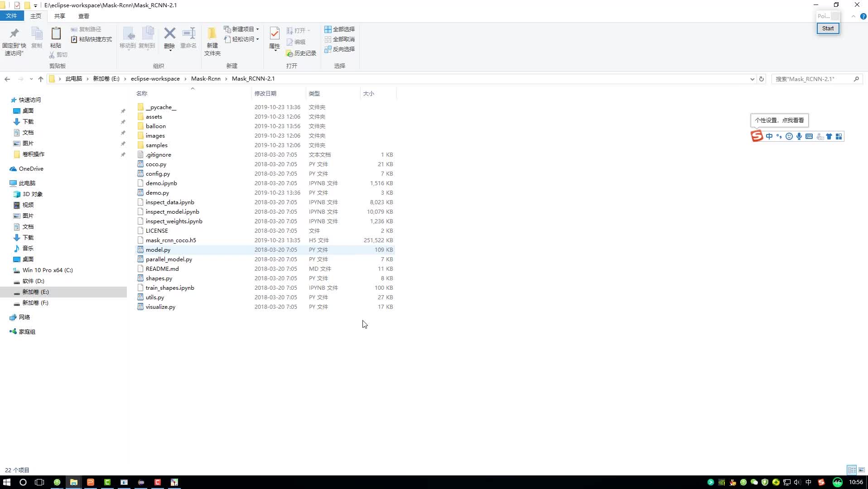Switch to details view button
The width and height of the screenshot is (868, 489).
[852, 470]
